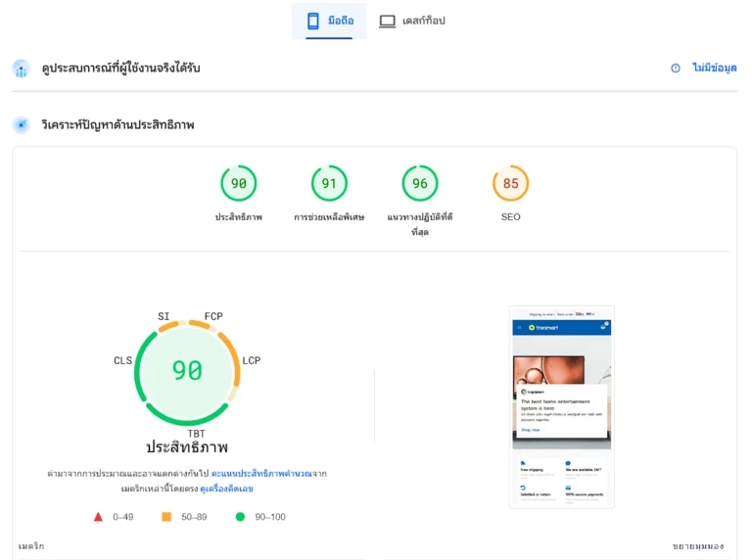Click the green circle 90–100 legend icon
This screenshot has width=752, height=560.
(240, 516)
